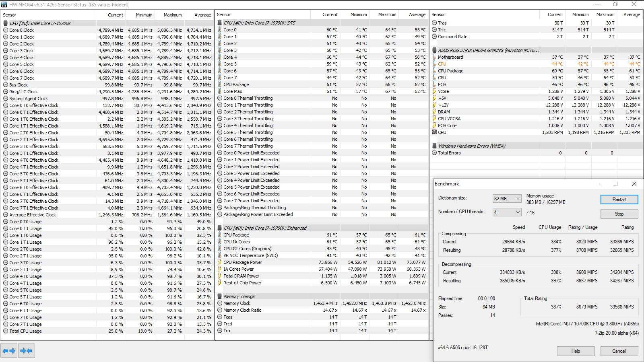Click the icon beside Total CPU Usage
The width and height of the screenshot is (644, 362).
coord(6,331)
